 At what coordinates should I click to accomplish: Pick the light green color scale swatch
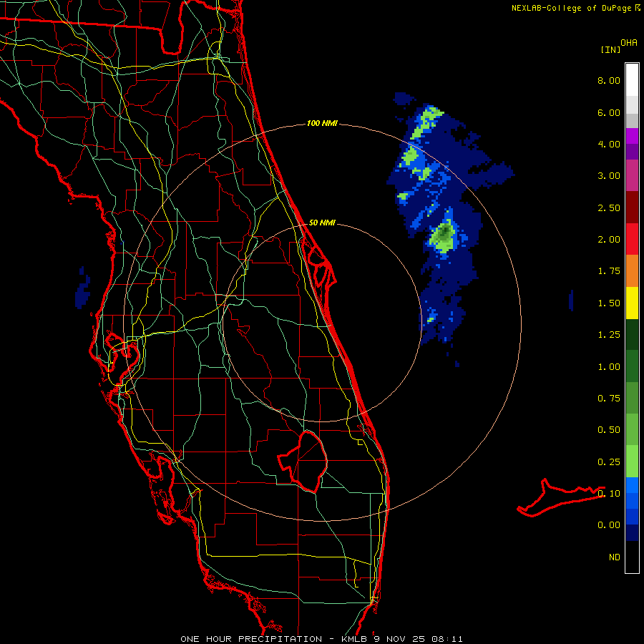632,462
